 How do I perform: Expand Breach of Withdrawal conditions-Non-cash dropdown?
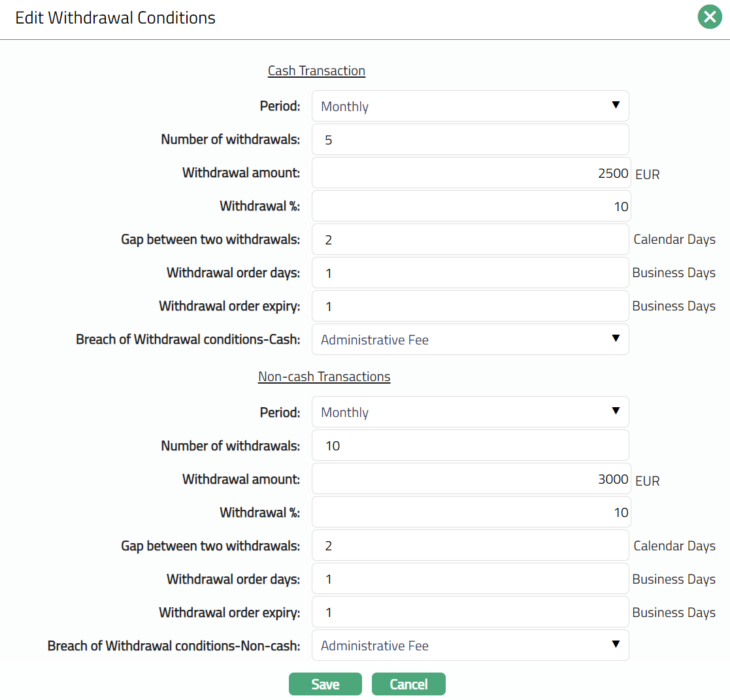470,645
